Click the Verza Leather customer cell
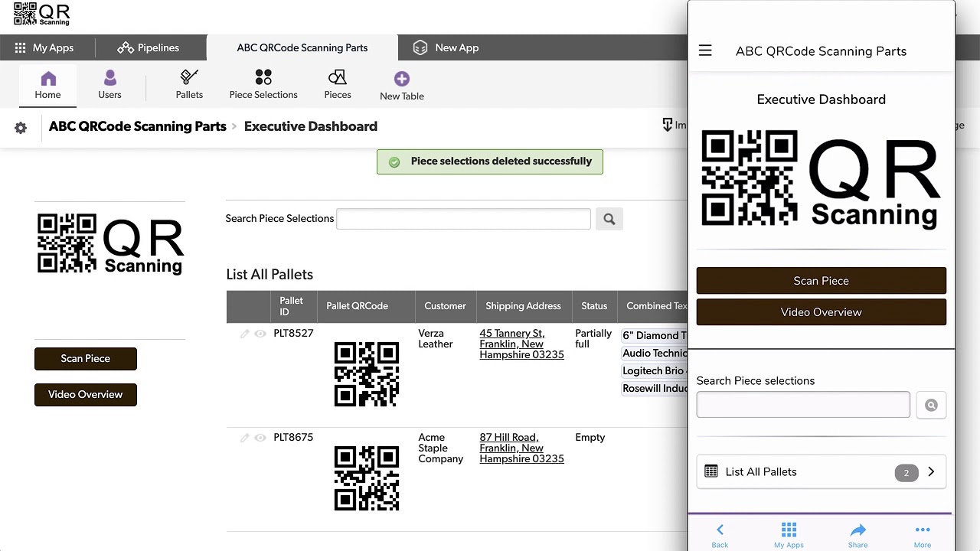Viewport: 980px width, 551px height. 435,339
